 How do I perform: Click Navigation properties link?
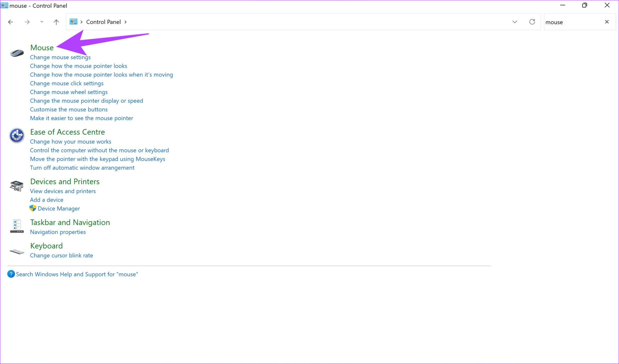point(58,232)
